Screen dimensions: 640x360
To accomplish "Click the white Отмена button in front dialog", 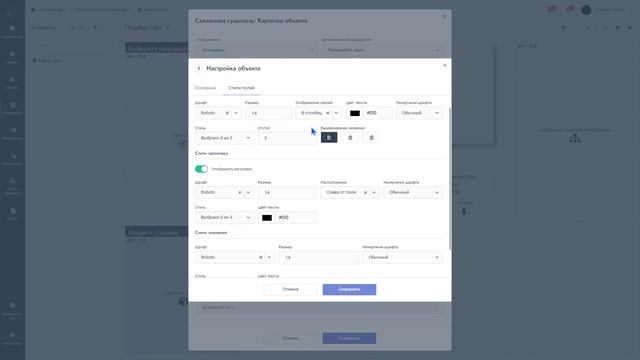I will click(290, 289).
